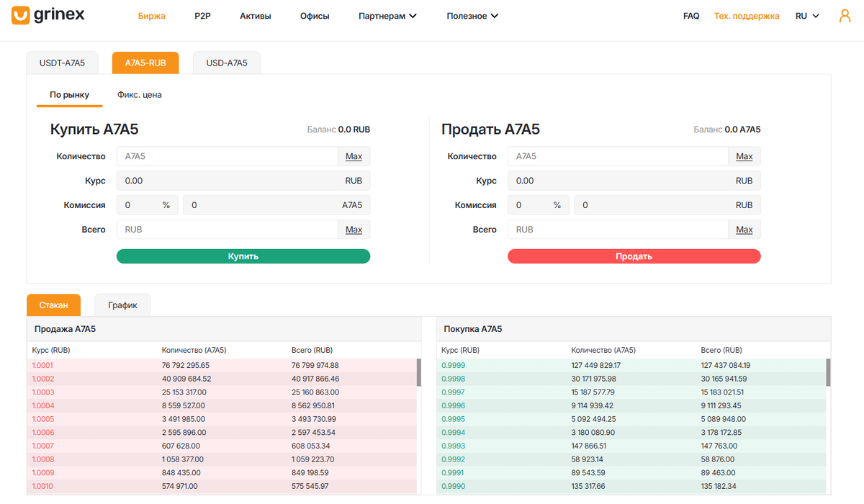Switch to the Фикс. цена tab

[x=140, y=94]
